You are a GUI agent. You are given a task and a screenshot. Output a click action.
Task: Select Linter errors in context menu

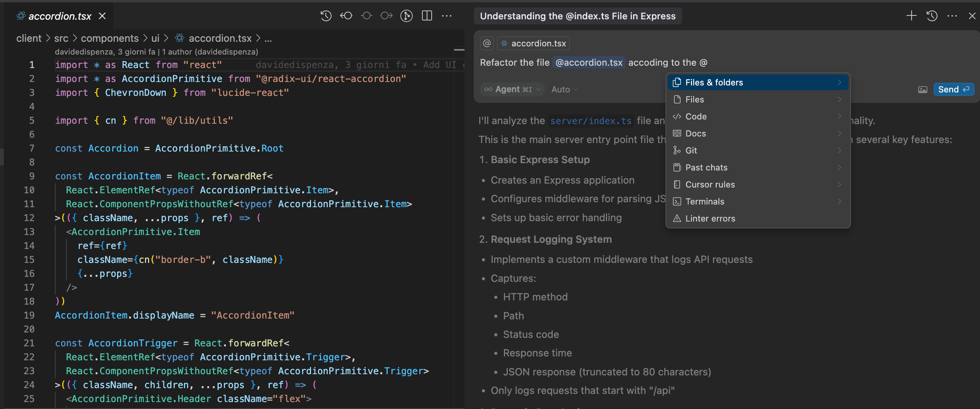[x=758, y=218]
